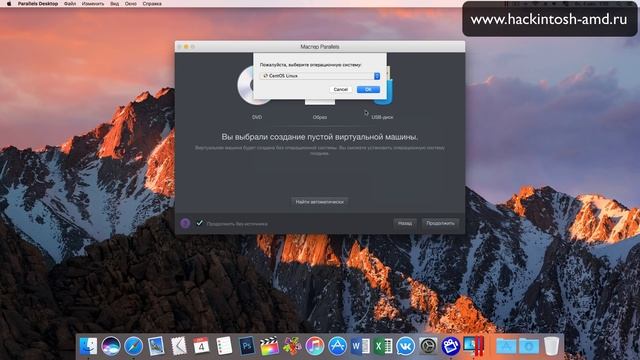Open the Apple menu
Viewport: 640px width, 360px height.
click(x=9, y=4)
